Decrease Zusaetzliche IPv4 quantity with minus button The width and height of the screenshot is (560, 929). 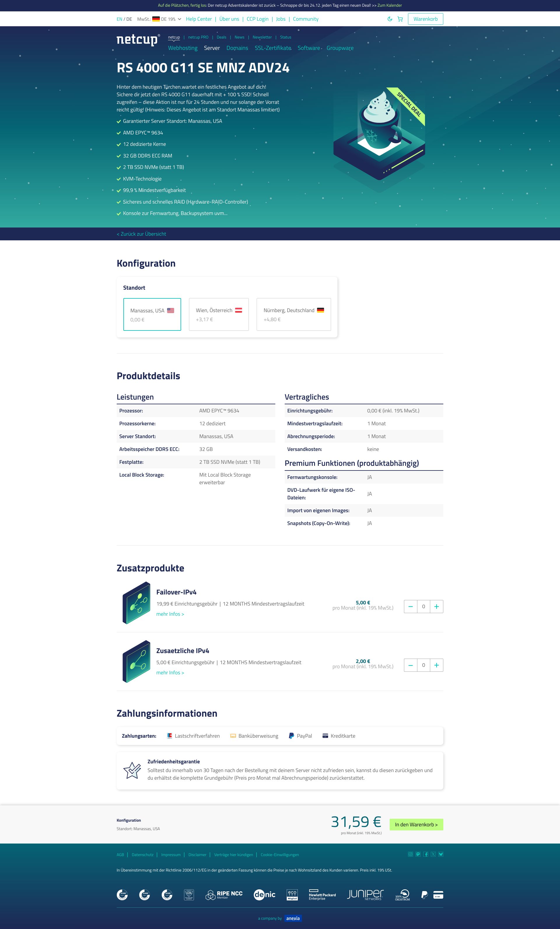[x=411, y=665]
